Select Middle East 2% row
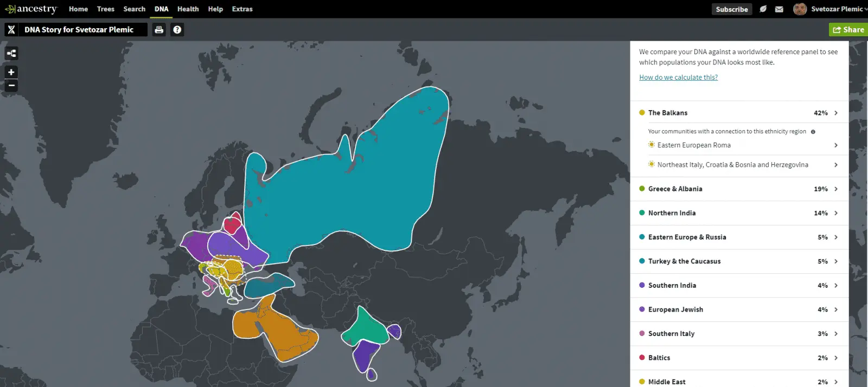This screenshot has height=387, width=868. click(739, 380)
